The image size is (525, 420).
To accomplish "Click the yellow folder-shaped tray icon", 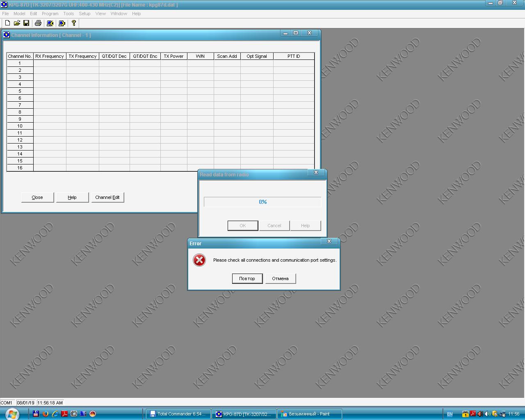I will pyautogui.click(x=495, y=414).
